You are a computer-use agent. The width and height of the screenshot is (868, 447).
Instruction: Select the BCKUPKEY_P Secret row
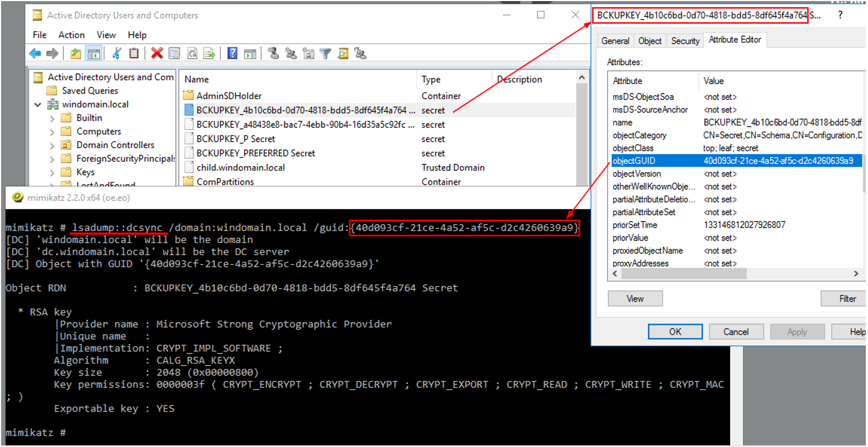378,139
